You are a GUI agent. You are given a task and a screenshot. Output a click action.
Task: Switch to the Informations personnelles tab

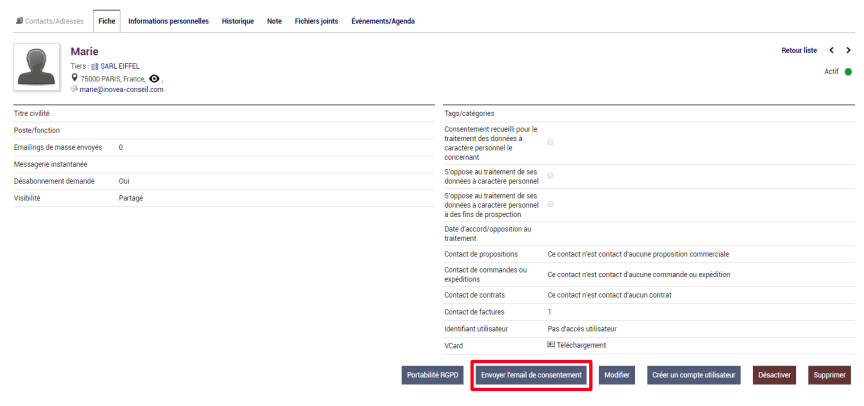[168, 21]
